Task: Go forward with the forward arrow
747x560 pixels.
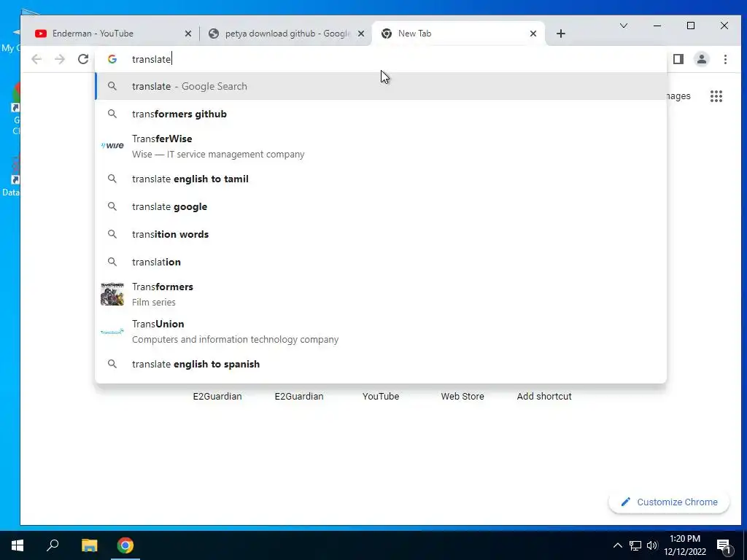Action: pyautogui.click(x=60, y=59)
